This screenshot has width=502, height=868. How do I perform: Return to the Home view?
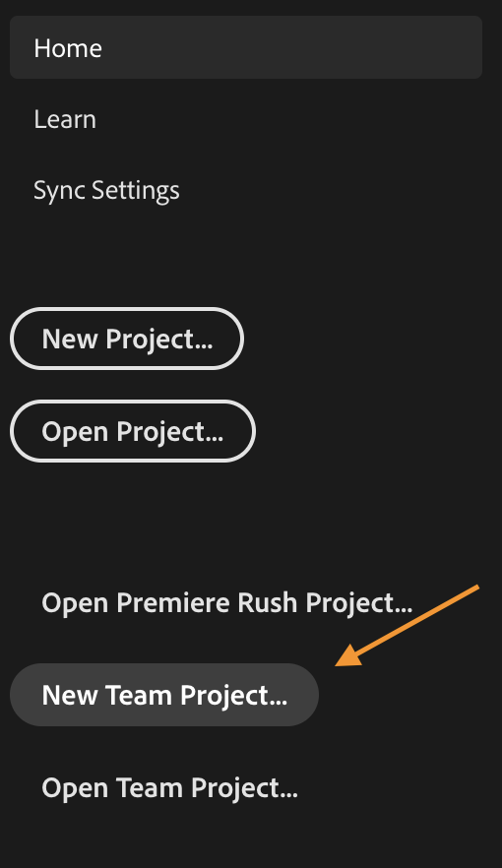coord(246,47)
